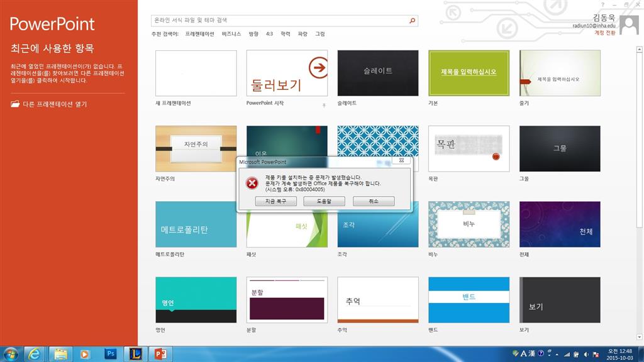Click scroll up arrow of template list

(639, 49)
